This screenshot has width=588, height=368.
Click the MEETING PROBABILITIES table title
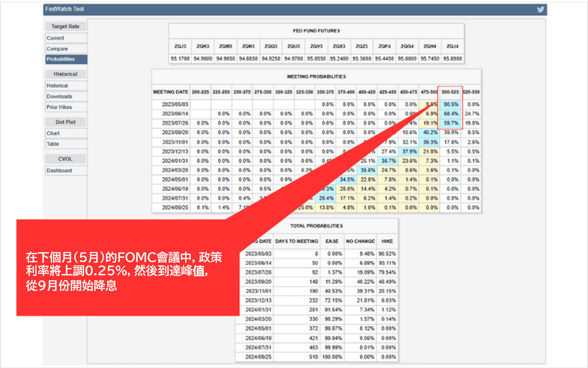coord(316,76)
